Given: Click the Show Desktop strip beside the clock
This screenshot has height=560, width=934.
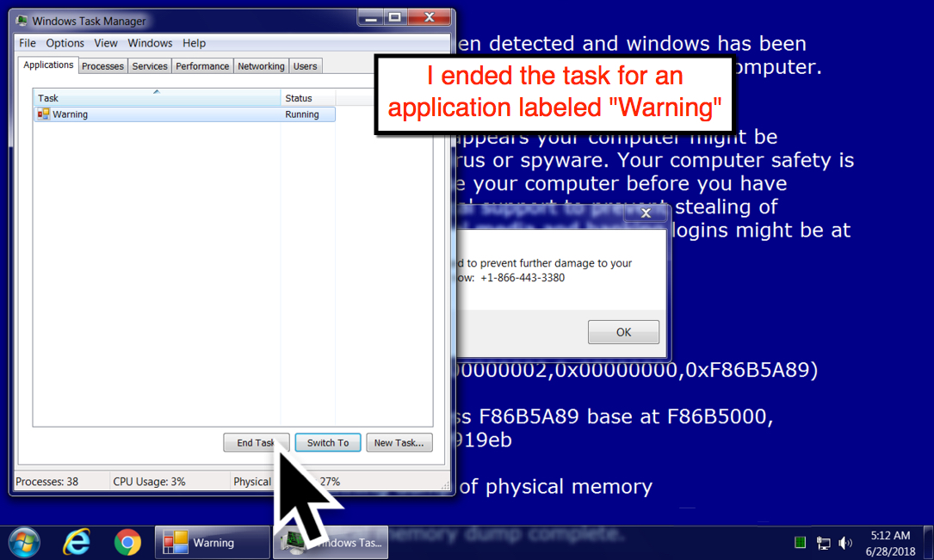Looking at the screenshot, I should point(928,543).
